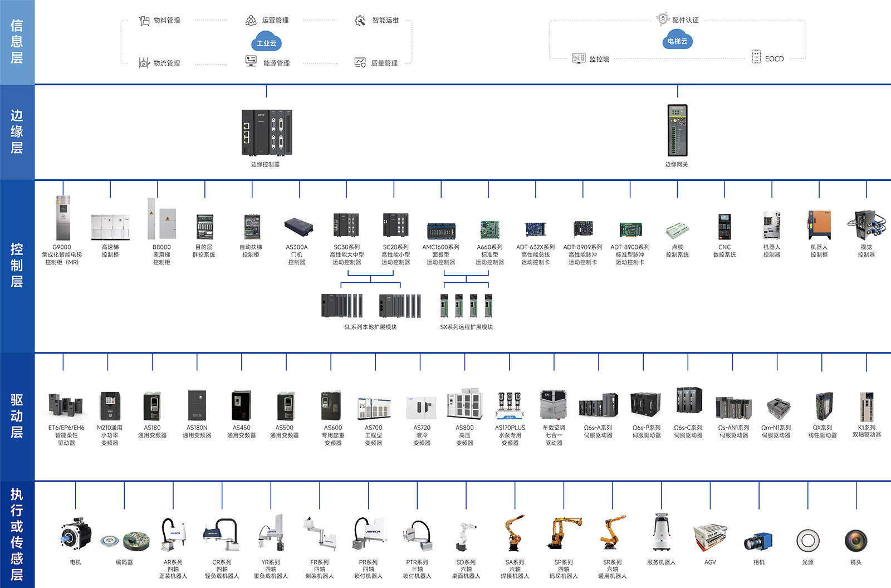Click the 电梯云 cloud badge
This screenshot has height=588, width=891.
pos(677,40)
